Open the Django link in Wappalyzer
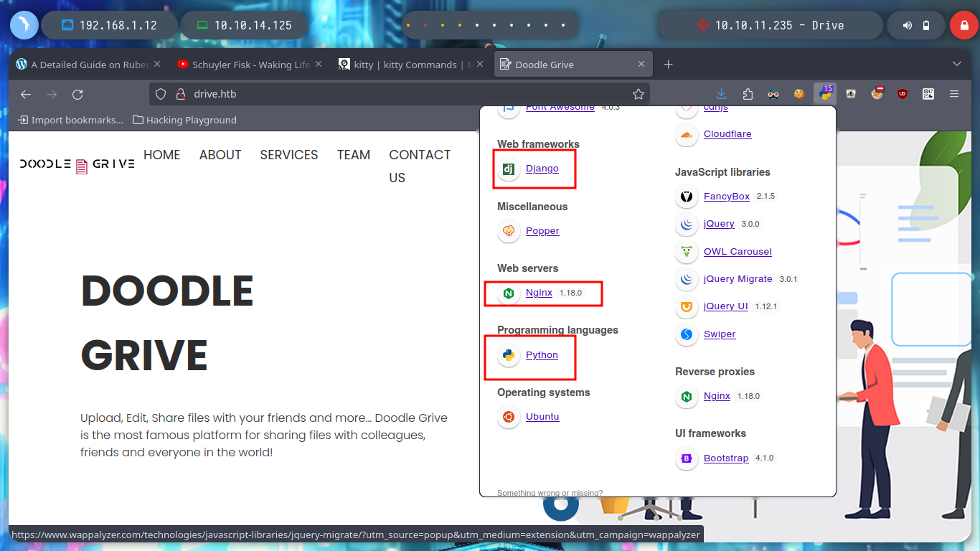Screen dimensions: 980x551 [542, 169]
